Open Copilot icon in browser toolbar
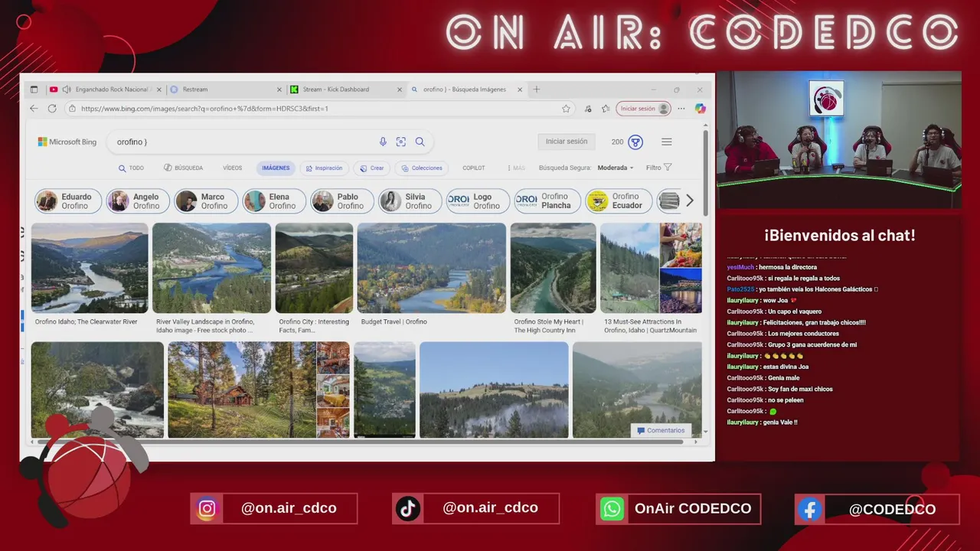 700,109
